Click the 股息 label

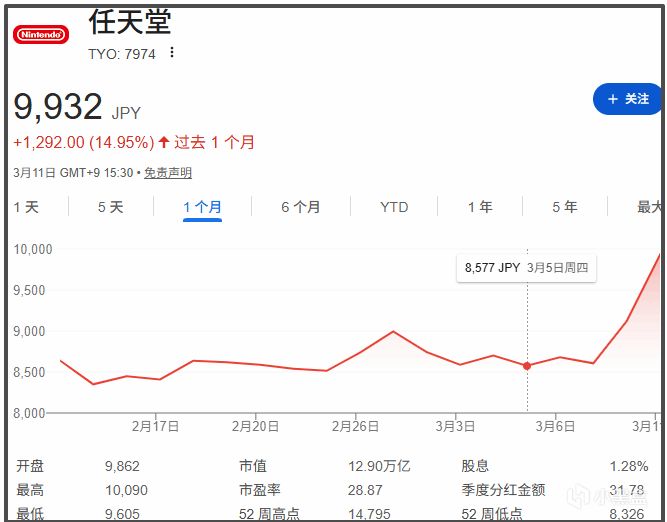pyautogui.click(x=475, y=466)
